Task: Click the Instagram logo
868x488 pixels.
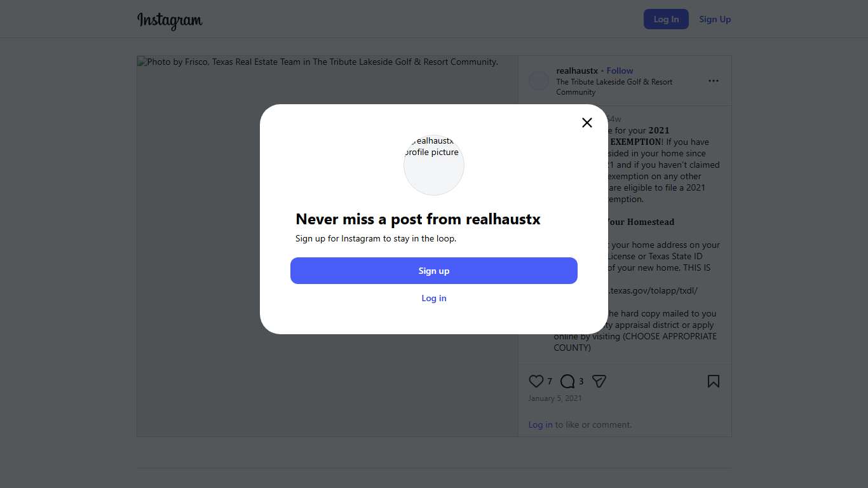Action: pyautogui.click(x=170, y=20)
